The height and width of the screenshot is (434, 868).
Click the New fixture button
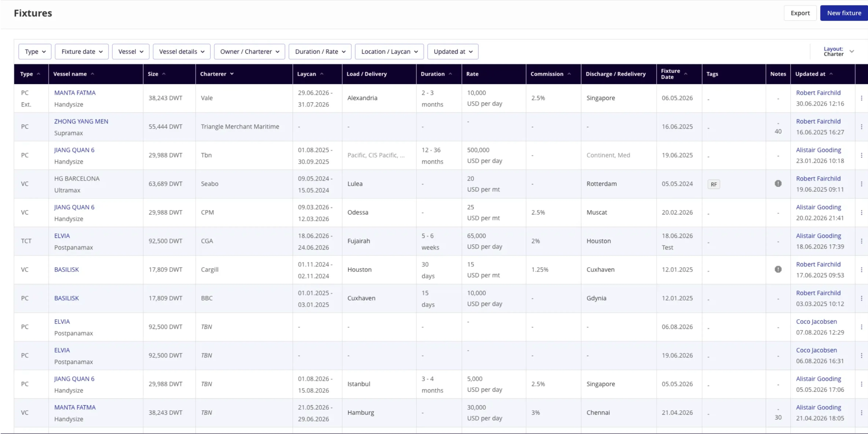pyautogui.click(x=844, y=13)
